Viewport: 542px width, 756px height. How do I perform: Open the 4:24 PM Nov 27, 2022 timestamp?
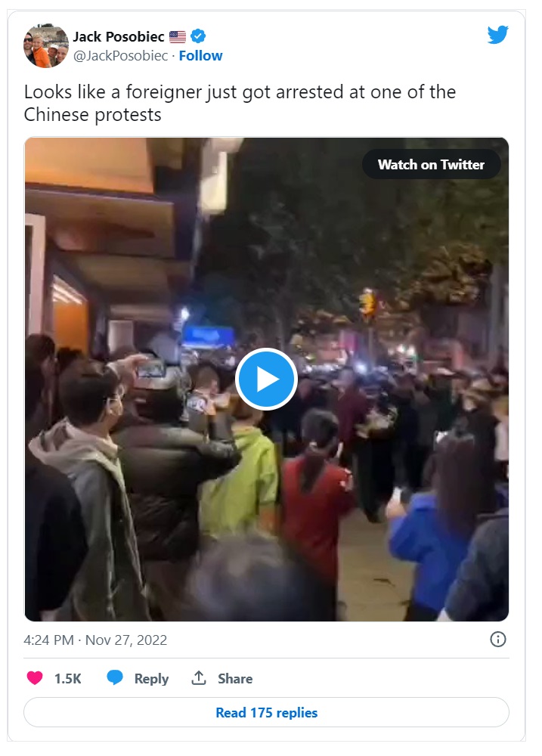95,640
